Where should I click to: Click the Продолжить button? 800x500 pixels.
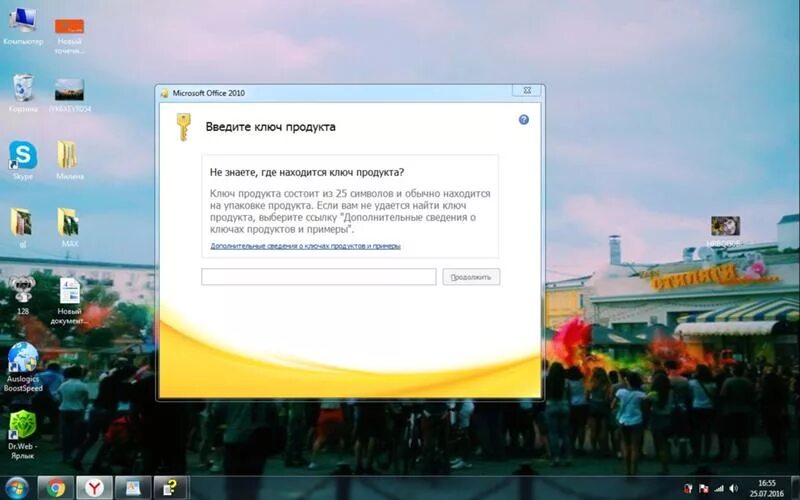click(x=471, y=277)
